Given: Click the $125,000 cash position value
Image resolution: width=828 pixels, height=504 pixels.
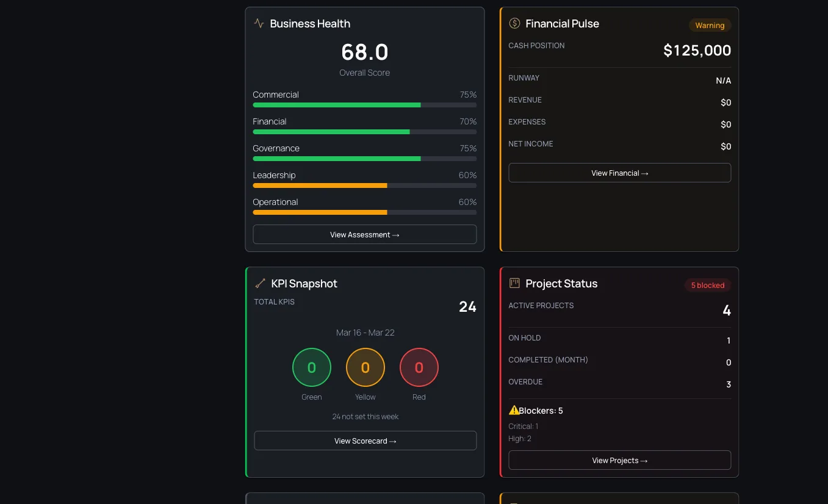Looking at the screenshot, I should (697, 50).
